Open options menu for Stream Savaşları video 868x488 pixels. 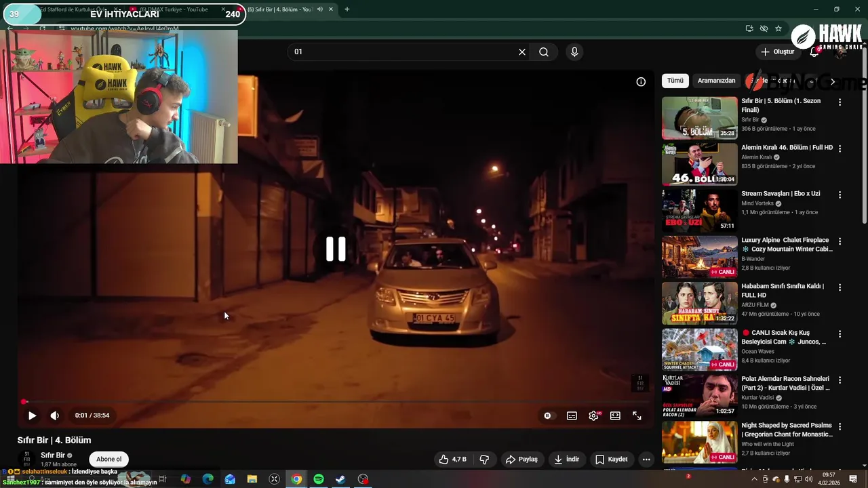pyautogui.click(x=840, y=195)
